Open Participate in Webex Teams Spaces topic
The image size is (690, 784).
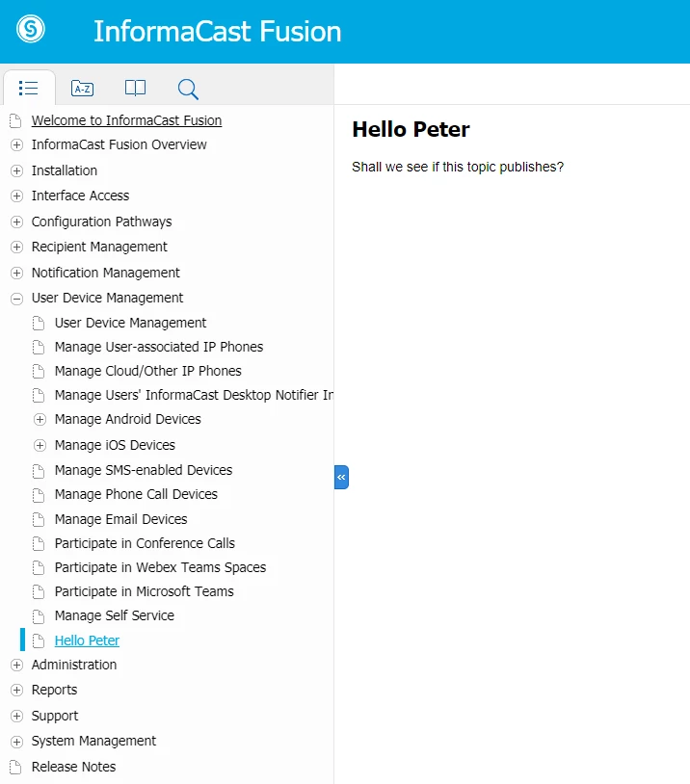[x=160, y=567]
